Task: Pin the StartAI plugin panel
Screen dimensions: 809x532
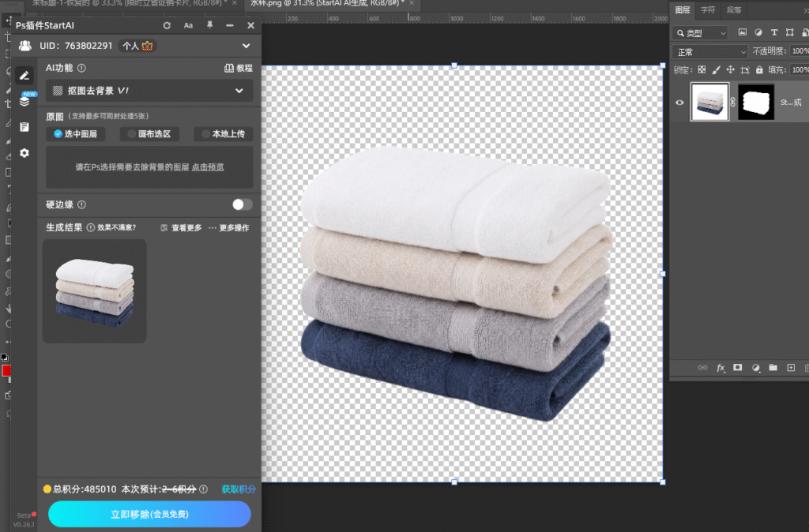Action: (209, 25)
